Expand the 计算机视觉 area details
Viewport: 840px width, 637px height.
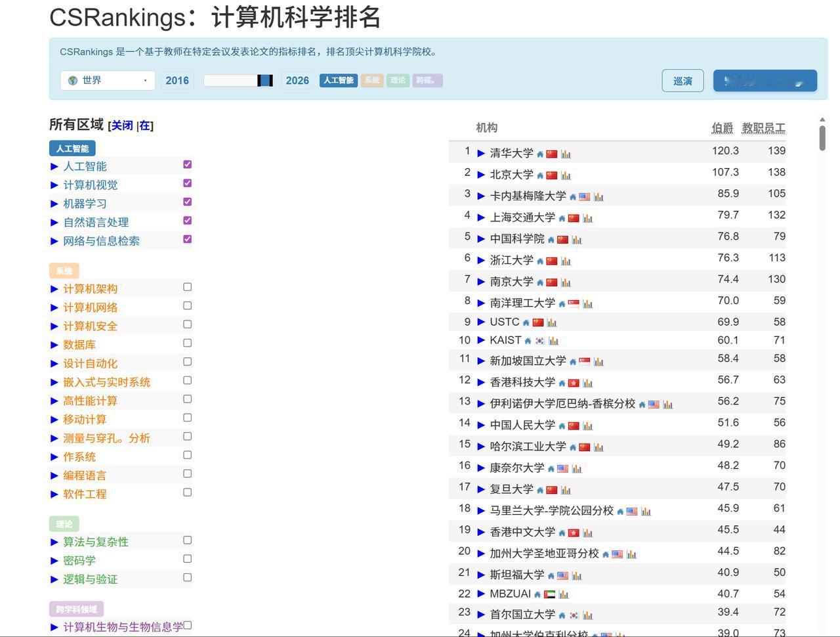54,185
